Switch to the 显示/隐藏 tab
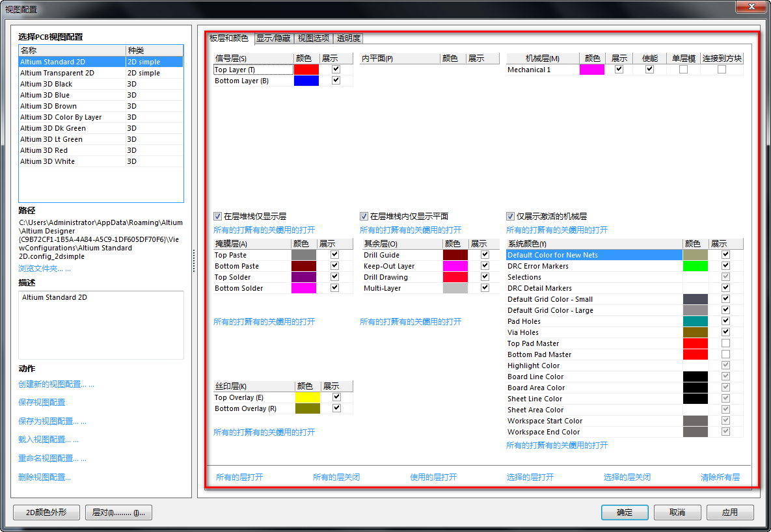Image resolution: width=771 pixels, height=532 pixels. [x=273, y=38]
